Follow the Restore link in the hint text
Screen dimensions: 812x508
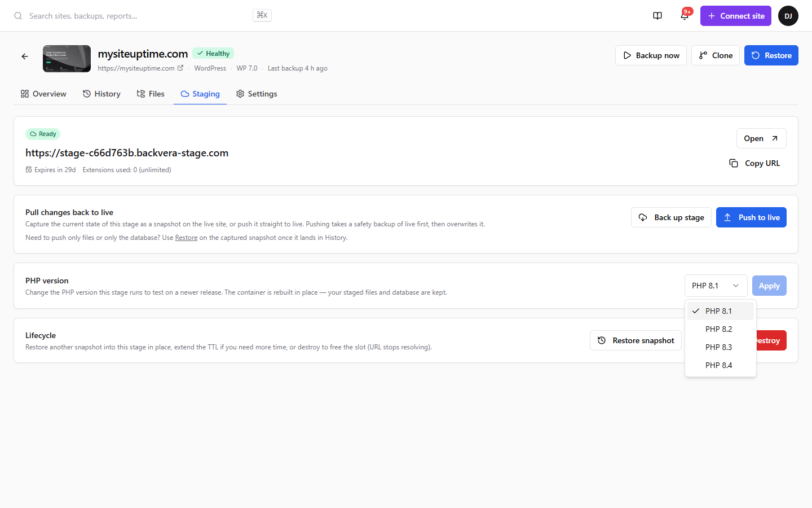point(186,238)
